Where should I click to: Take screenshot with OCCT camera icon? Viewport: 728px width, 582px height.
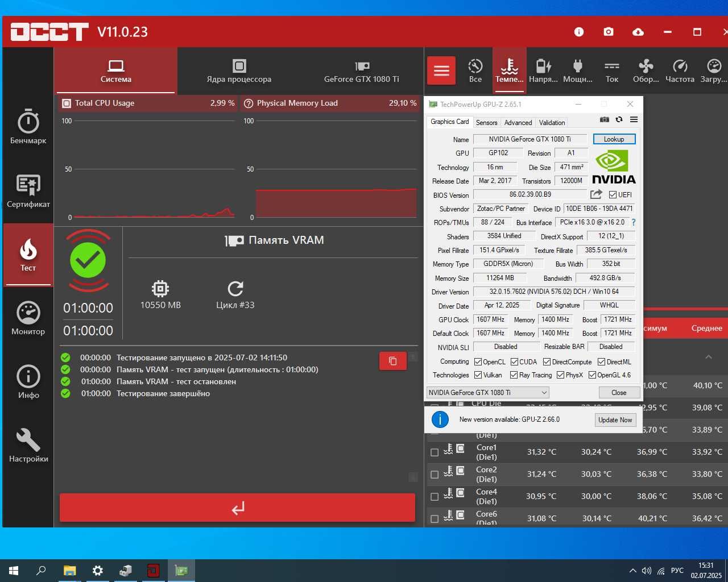pyautogui.click(x=609, y=32)
